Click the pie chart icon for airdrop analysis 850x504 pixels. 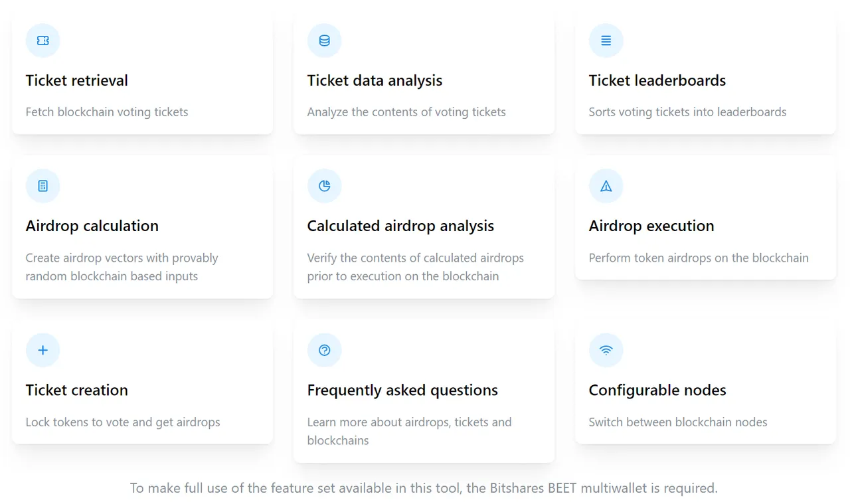pos(325,186)
